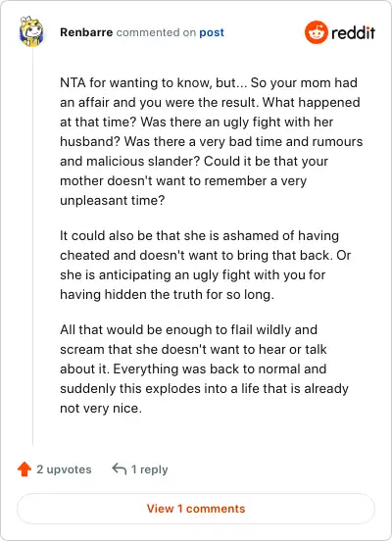Click the line starting 'and malicious slander?'
This screenshot has height=541, width=392.
pyautogui.click(x=194, y=161)
